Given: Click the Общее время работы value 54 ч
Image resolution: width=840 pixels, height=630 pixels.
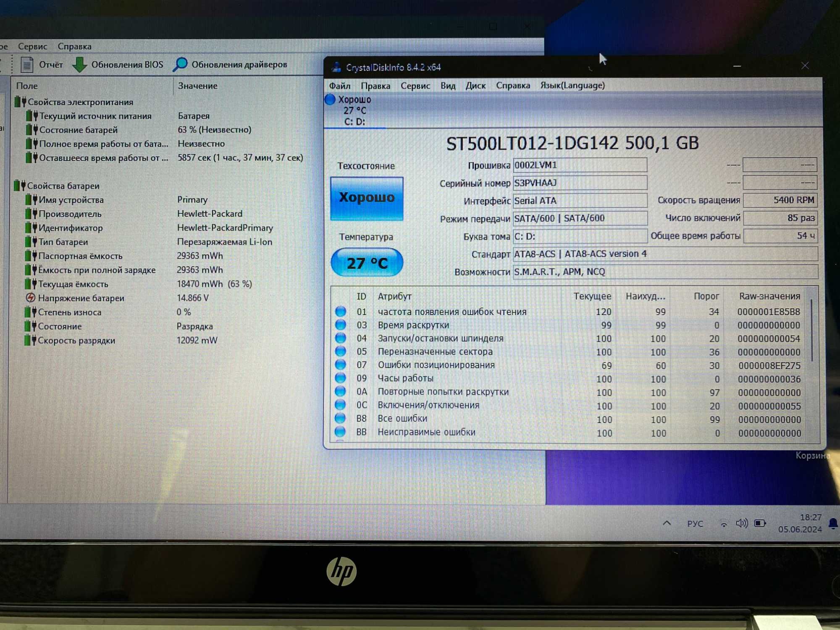Looking at the screenshot, I should click(x=780, y=236).
